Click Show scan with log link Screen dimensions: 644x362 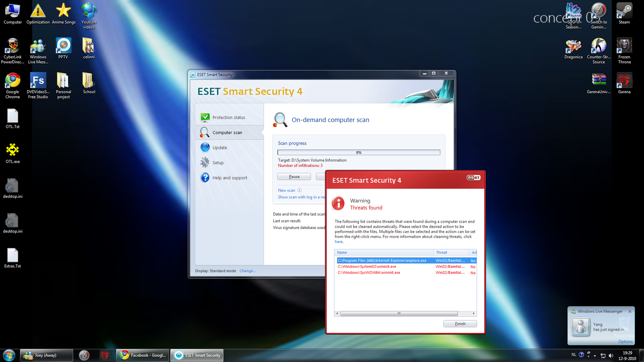coord(301,197)
